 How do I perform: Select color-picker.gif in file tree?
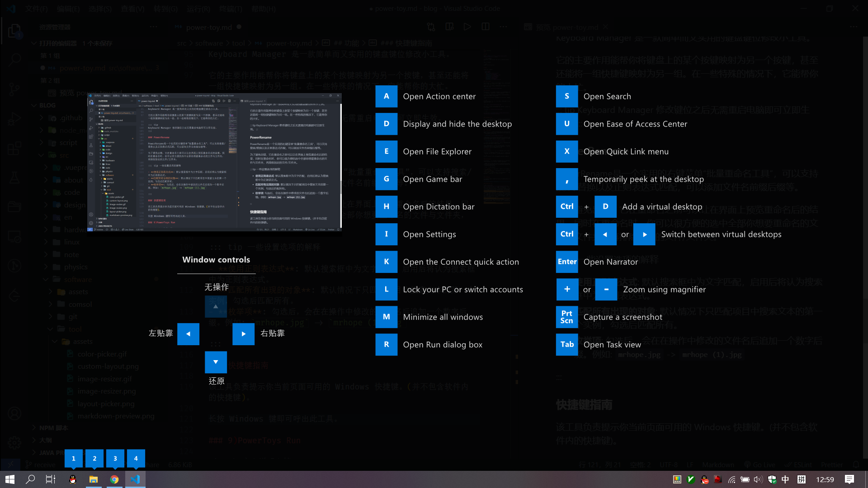[102, 354]
